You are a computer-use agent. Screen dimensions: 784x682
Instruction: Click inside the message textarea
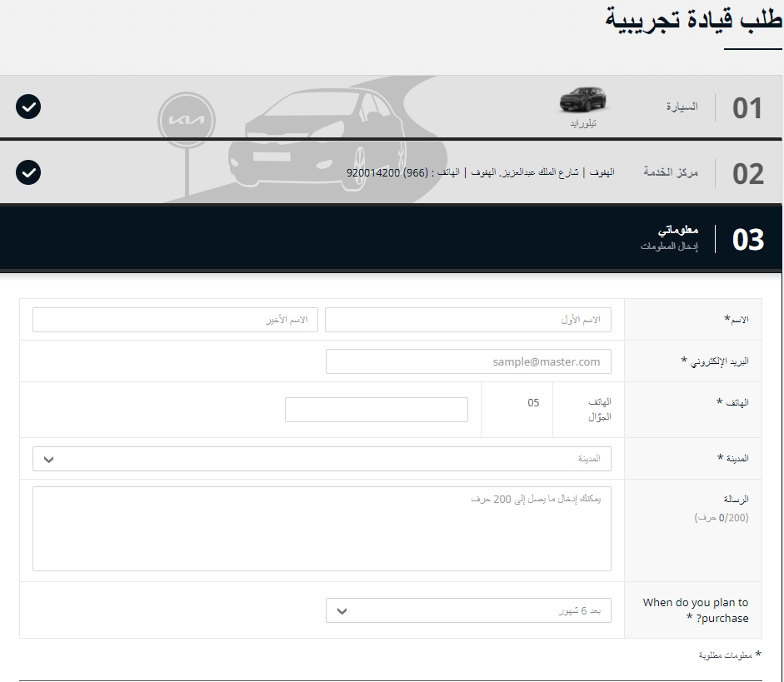click(x=322, y=529)
